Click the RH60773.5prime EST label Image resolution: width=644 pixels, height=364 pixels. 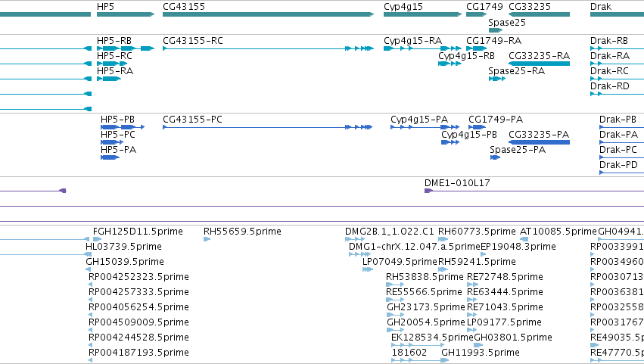point(477,232)
